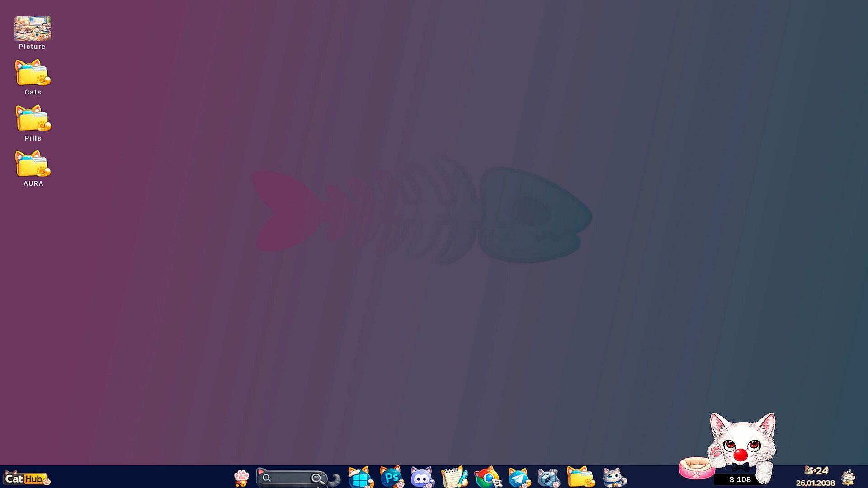
Task: Launch the Chrome browser icon
Action: [x=487, y=478]
